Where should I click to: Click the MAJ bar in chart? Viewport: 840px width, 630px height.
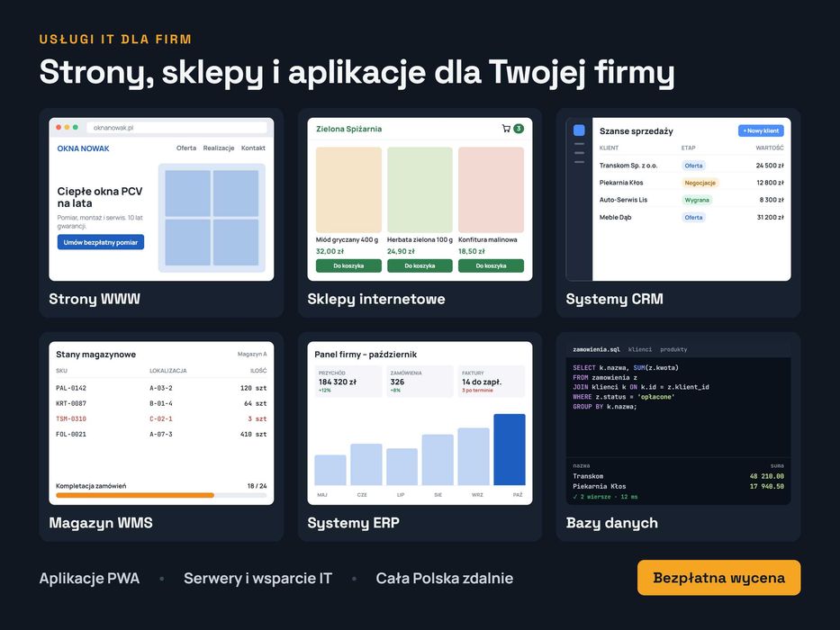point(330,471)
